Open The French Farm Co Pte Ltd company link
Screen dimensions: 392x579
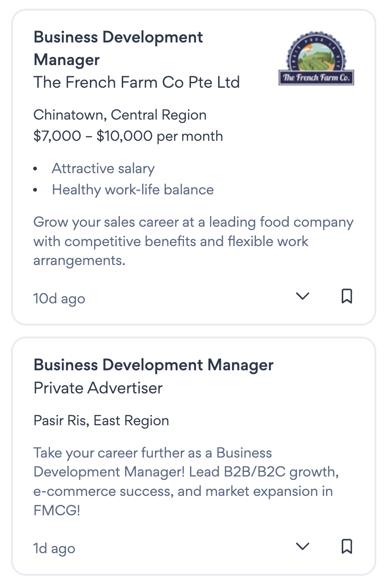(137, 83)
